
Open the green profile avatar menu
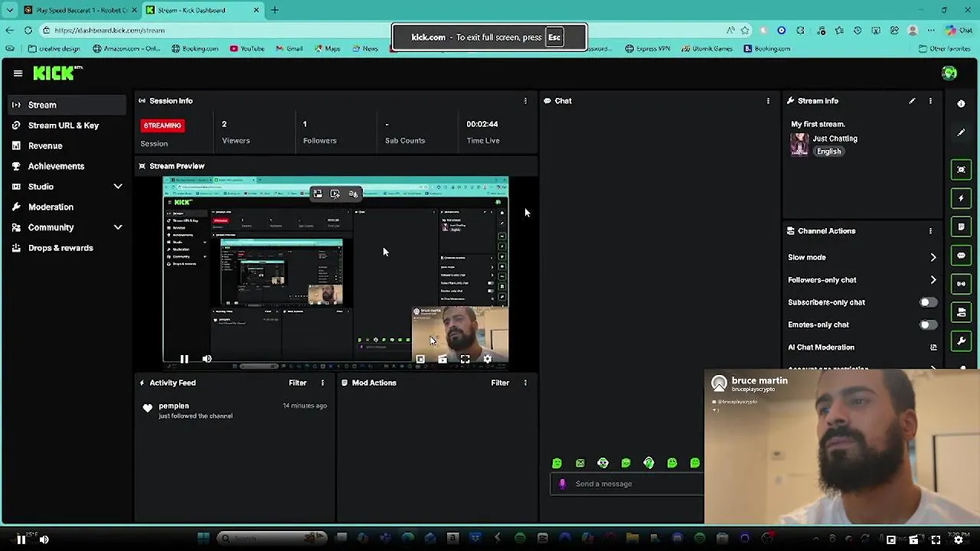(949, 73)
